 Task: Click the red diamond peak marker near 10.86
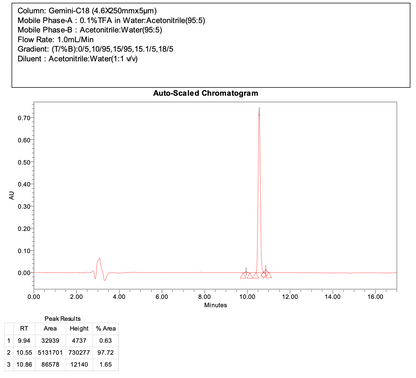(264, 275)
